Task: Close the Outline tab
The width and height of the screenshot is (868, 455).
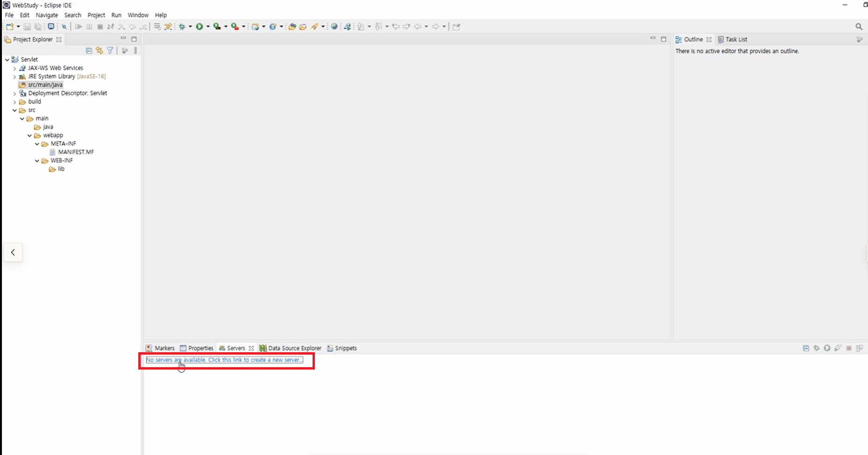Action: coord(709,40)
